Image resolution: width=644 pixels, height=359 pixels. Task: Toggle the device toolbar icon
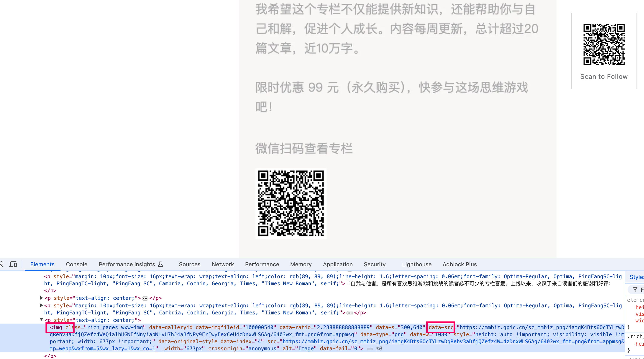click(x=13, y=264)
